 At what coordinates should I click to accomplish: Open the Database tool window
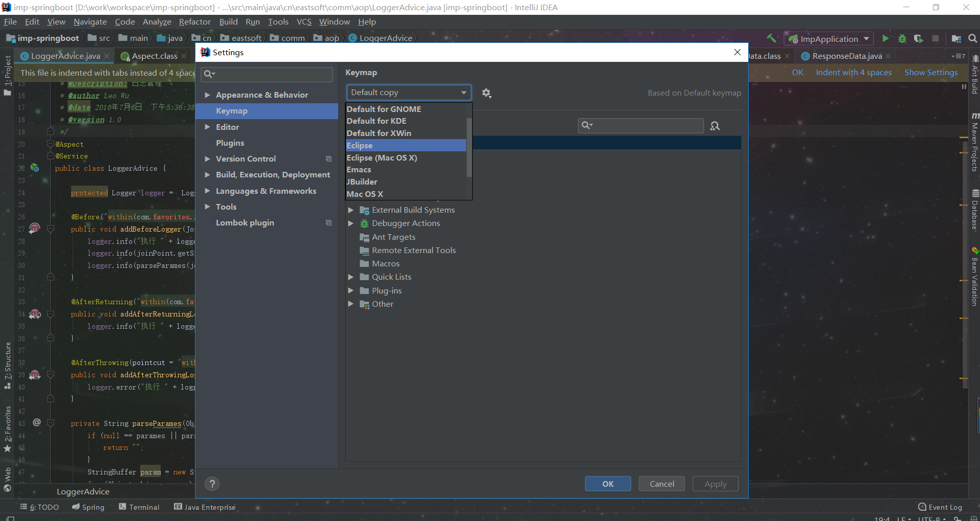click(975, 210)
